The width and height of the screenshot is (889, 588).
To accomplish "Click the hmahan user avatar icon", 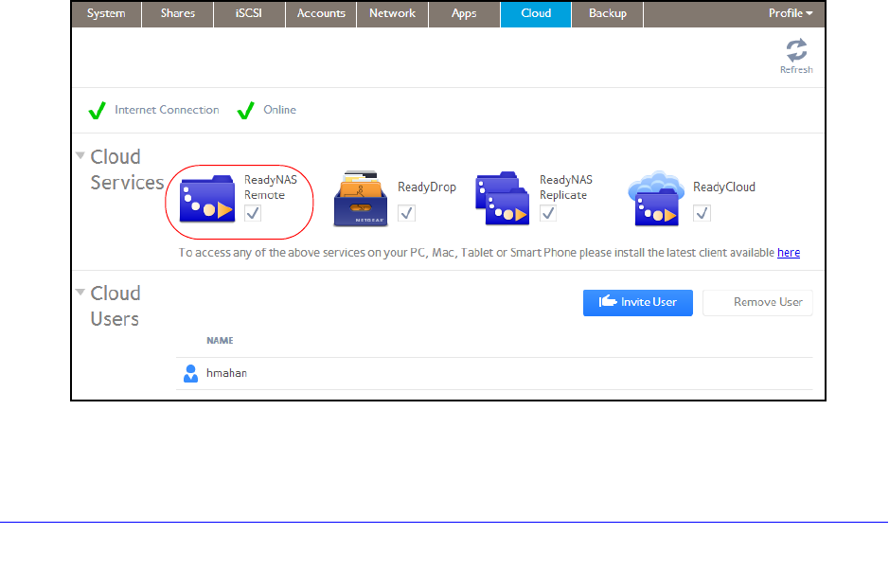I will (190, 373).
